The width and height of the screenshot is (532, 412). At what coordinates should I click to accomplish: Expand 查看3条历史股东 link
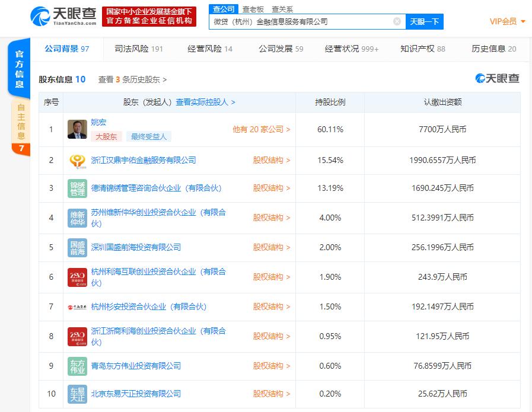click(132, 79)
